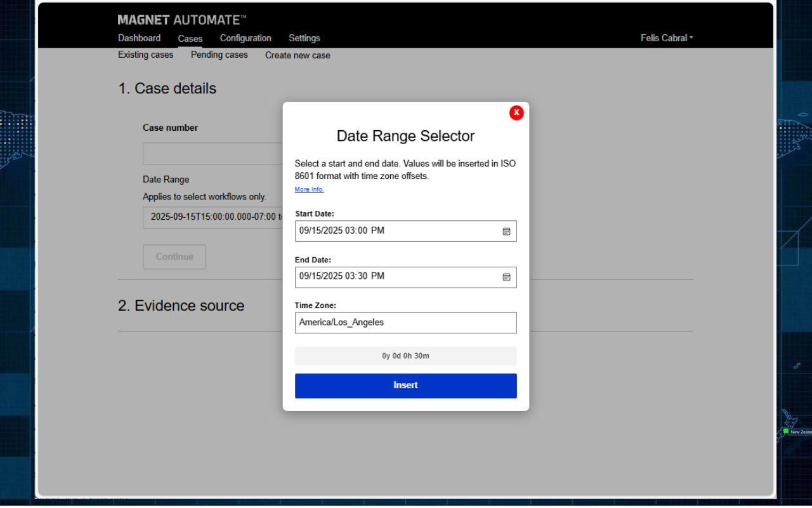
Task: Focus the Case number input field
Action: (x=213, y=154)
